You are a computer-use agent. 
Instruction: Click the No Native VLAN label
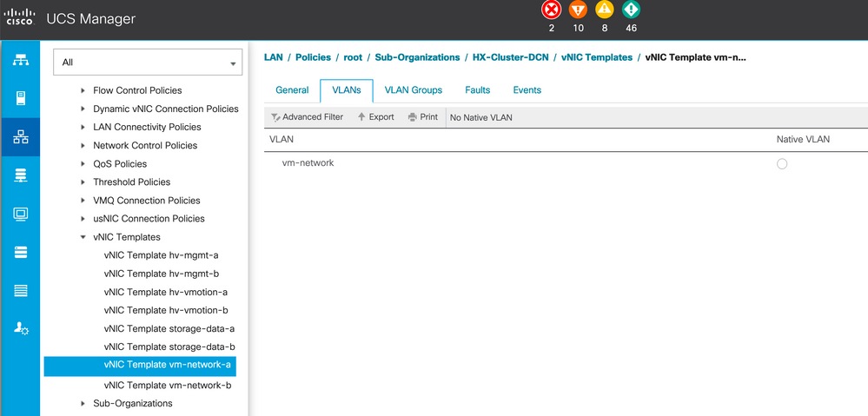[481, 117]
